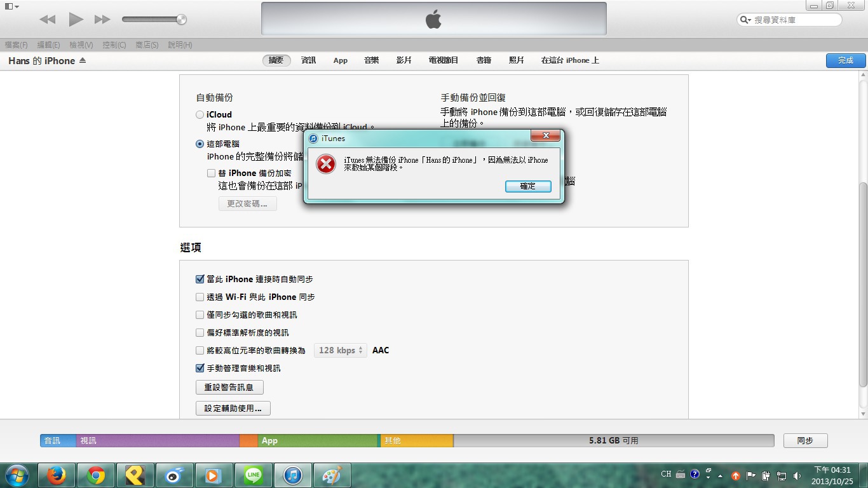868x488 pixels.
Task: Open the 128 kbps bitrate dropdown
Action: coord(341,351)
